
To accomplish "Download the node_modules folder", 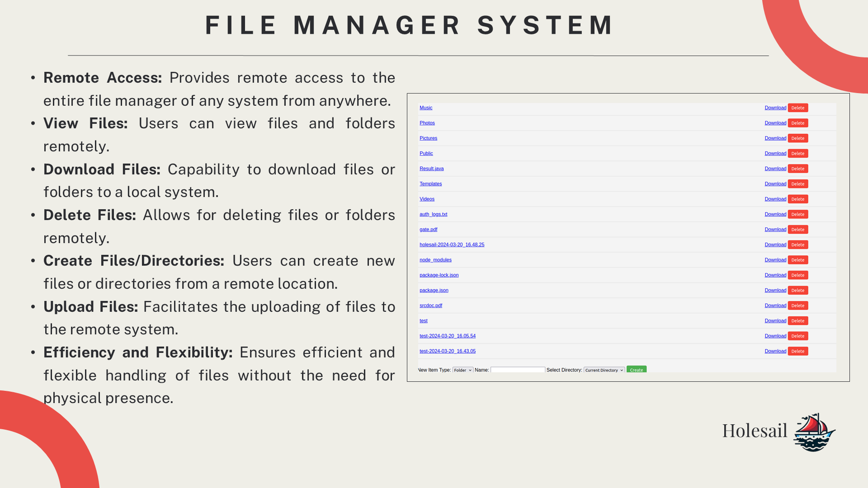I will (775, 260).
